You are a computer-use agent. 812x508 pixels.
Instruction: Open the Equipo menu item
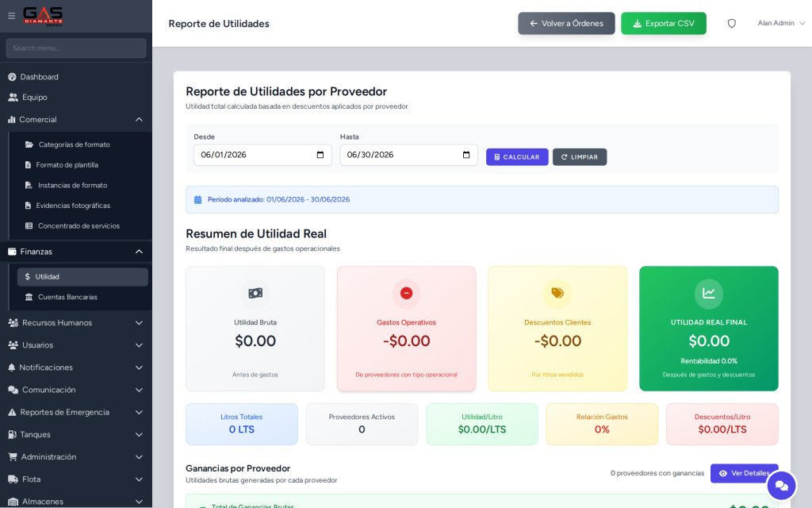pyautogui.click(x=75, y=97)
